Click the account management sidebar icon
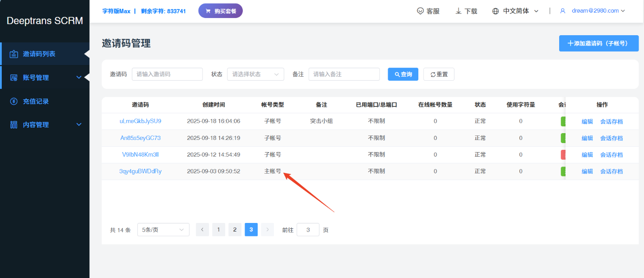 tap(14, 78)
